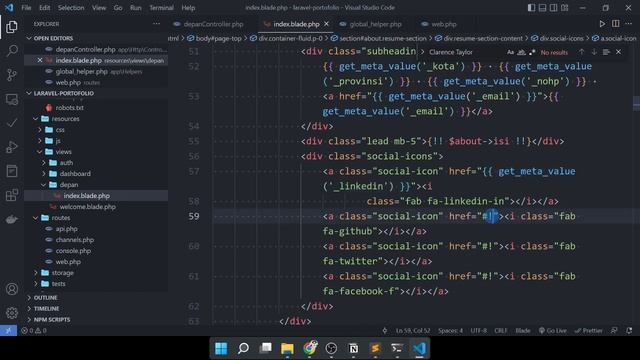Split the editor to the right
The width and height of the screenshot is (640, 360).
tap(616, 24)
